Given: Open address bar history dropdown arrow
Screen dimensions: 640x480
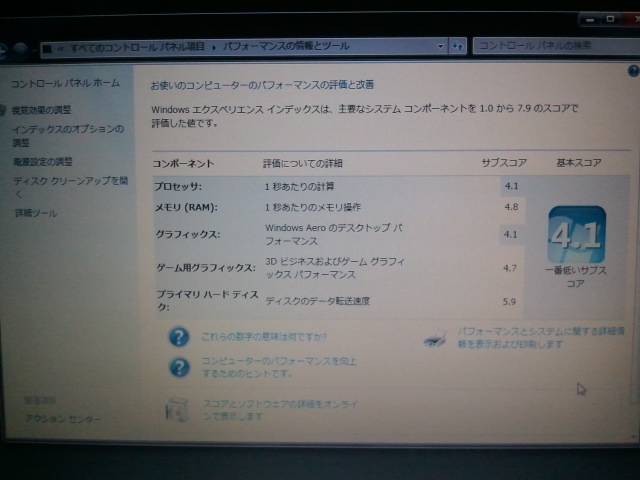Looking at the screenshot, I should click(x=440, y=47).
